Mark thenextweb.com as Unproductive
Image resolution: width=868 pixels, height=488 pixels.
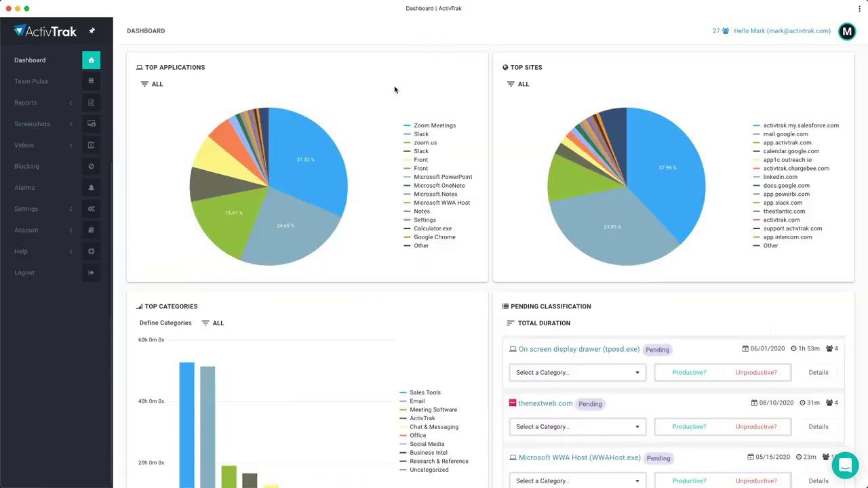[756, 427]
